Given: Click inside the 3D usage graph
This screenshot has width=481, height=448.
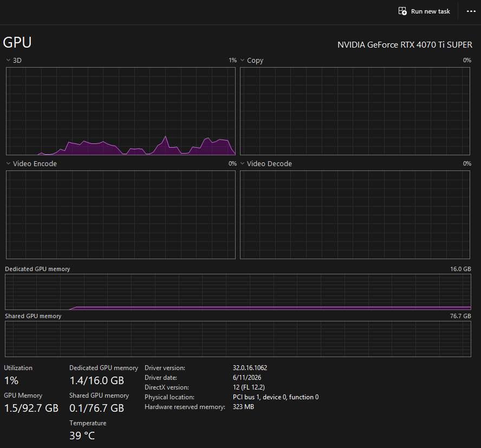Looking at the screenshot, I should (x=121, y=111).
